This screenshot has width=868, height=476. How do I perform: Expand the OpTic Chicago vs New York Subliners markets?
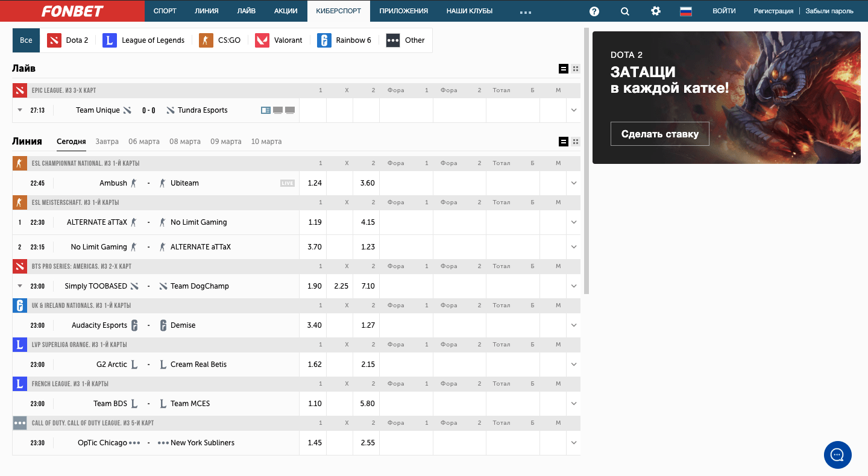point(574,443)
